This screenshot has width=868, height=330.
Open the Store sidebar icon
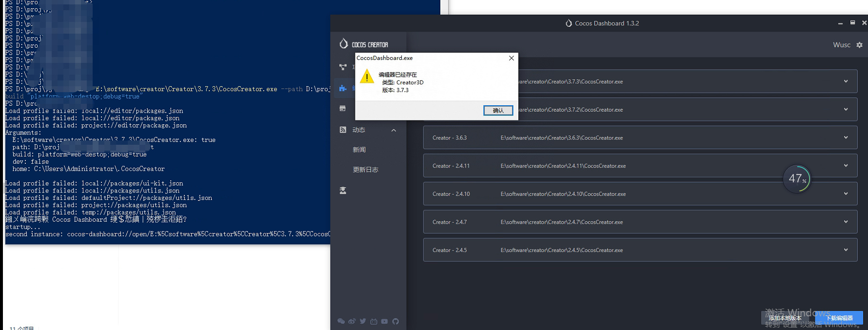[342, 108]
